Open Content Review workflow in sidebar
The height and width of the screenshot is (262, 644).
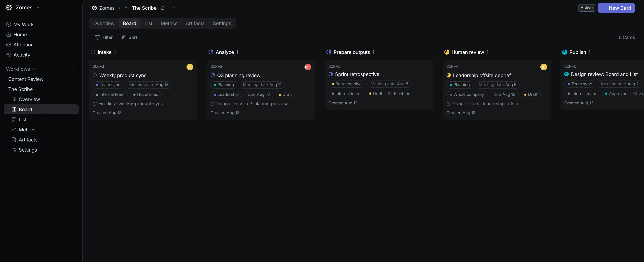(26, 79)
